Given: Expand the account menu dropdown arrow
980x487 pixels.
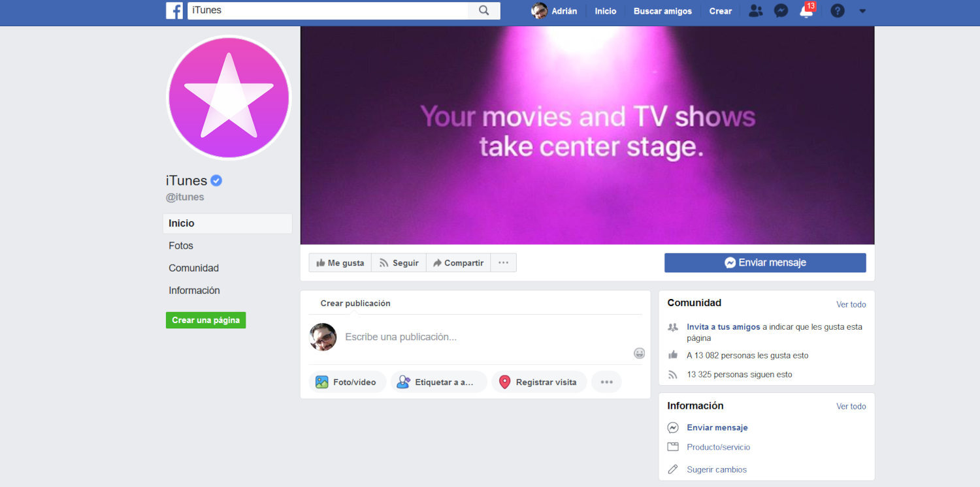Looking at the screenshot, I should (x=862, y=10).
